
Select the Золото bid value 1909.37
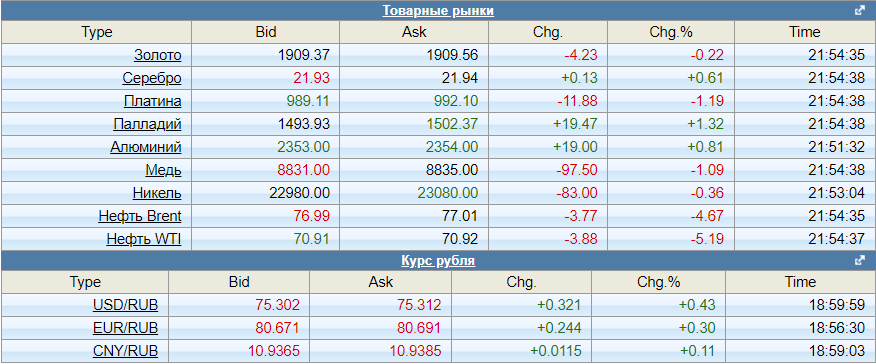[x=304, y=55]
